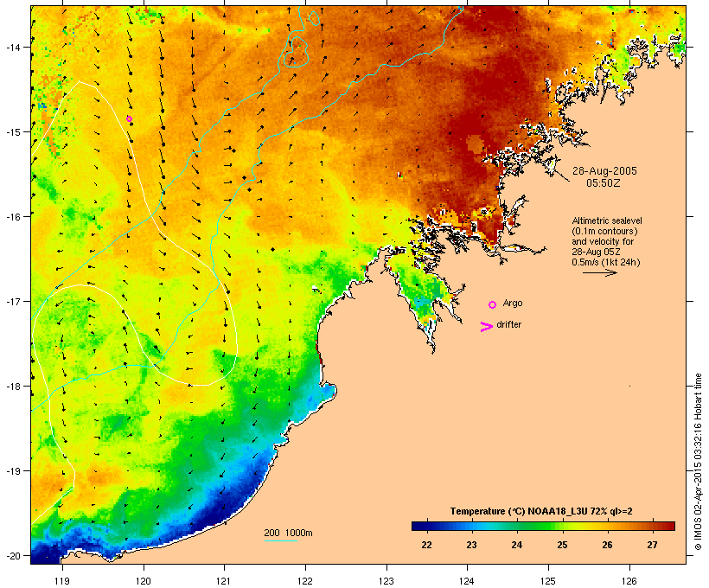Image resolution: width=709 pixels, height=588 pixels.
Task: Click the latitude label -14
Action: pos(12,47)
